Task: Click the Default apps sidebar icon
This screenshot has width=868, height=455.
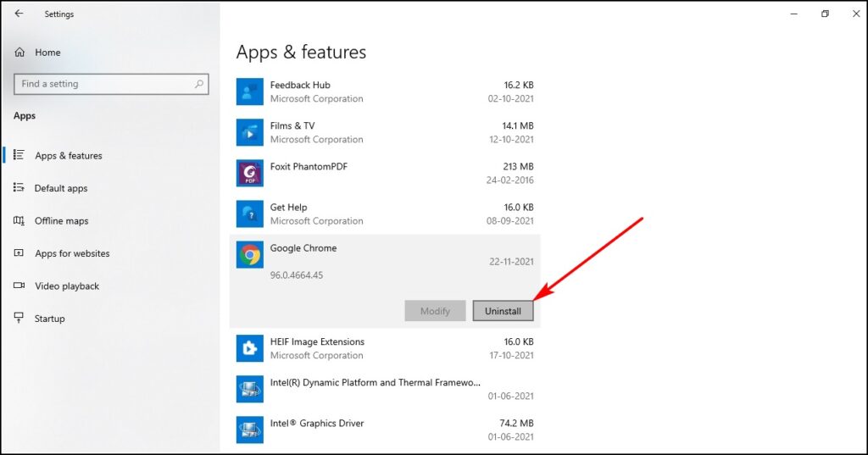Action: pyautogui.click(x=19, y=187)
